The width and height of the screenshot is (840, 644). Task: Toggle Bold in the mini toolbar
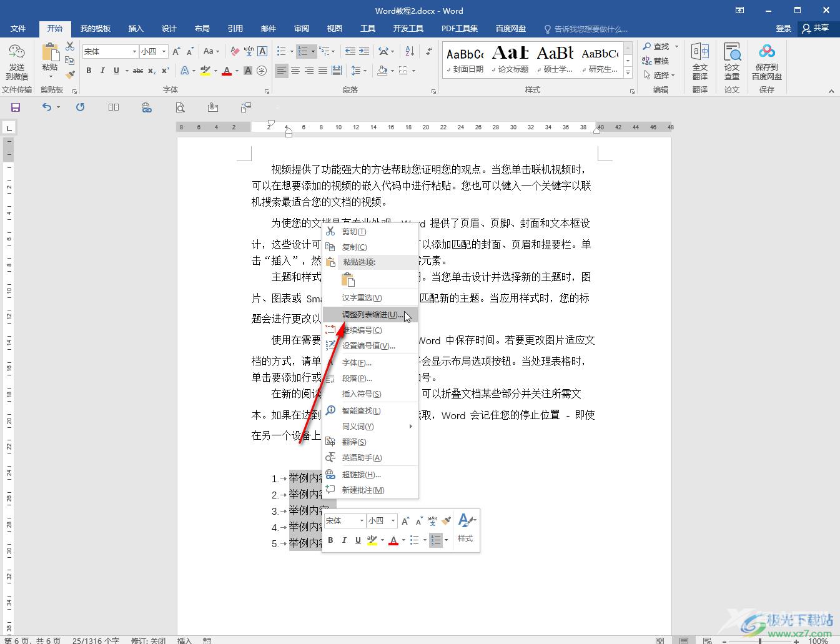(x=330, y=540)
